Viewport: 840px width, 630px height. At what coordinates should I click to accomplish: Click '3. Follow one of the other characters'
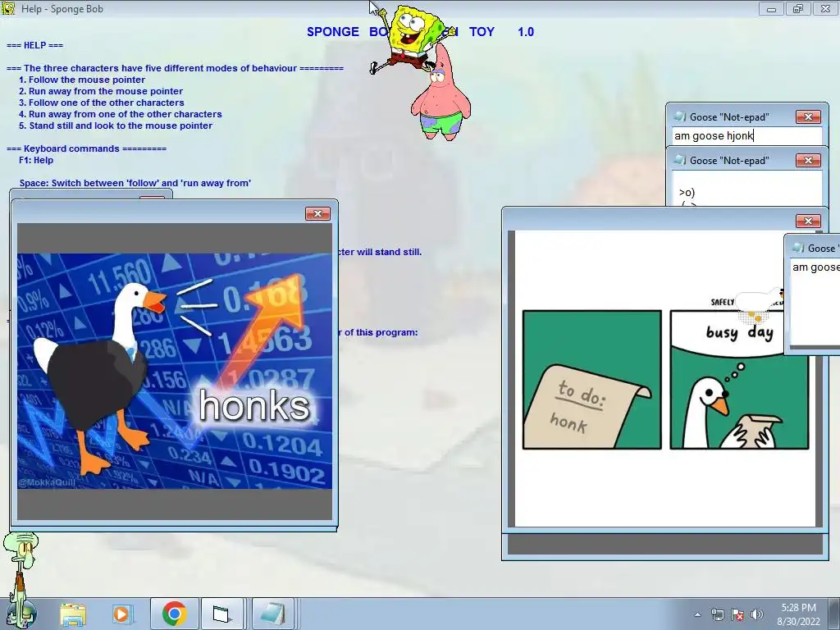[101, 103]
